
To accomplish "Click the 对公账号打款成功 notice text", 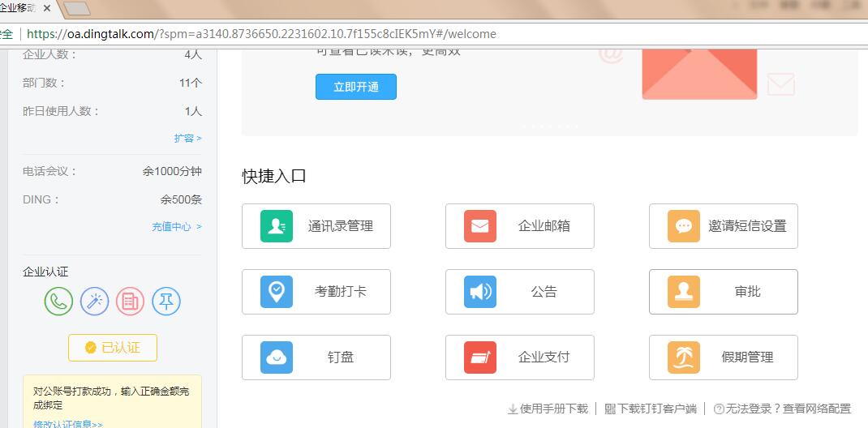I will coord(110,398).
